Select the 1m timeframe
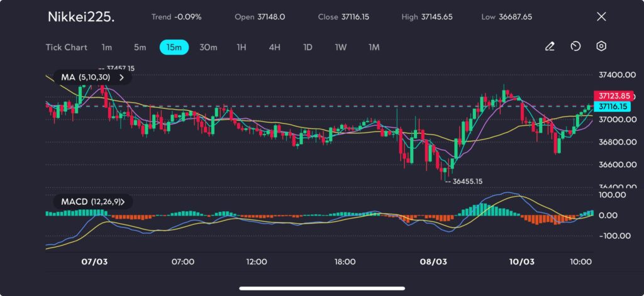The image size is (644, 296). pos(107,47)
